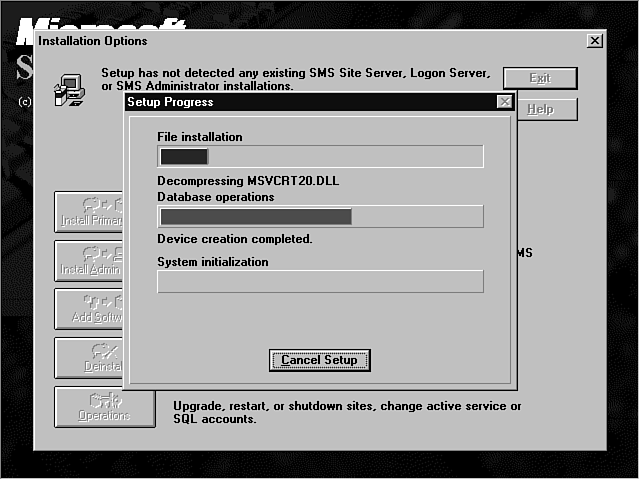
Task: Click the Cancel Setup button
Action: [320, 360]
